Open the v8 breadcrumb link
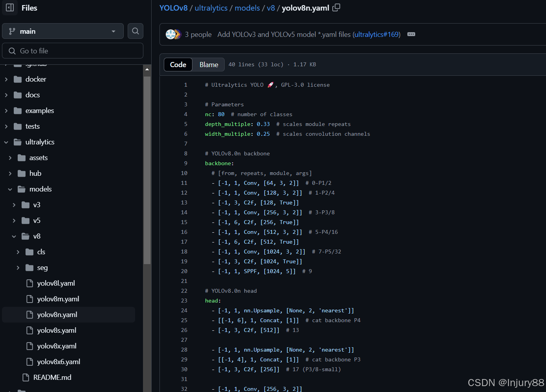 pos(271,8)
